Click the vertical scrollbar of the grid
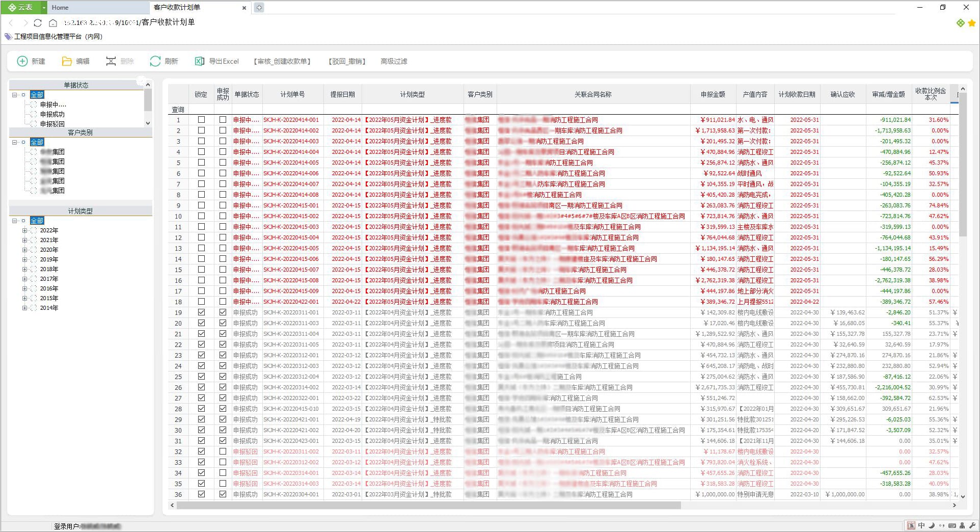Viewport: 980px width, 532px height. (962, 165)
